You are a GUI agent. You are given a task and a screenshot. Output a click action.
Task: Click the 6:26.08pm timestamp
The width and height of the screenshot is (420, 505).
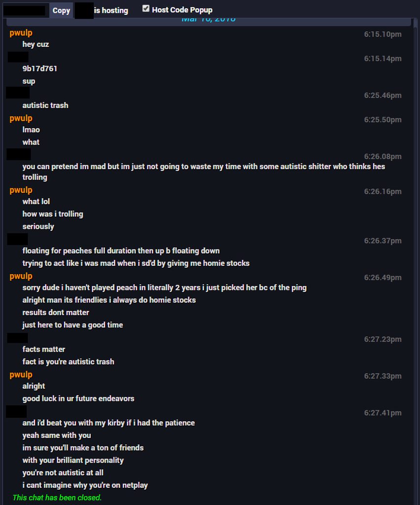[383, 156]
